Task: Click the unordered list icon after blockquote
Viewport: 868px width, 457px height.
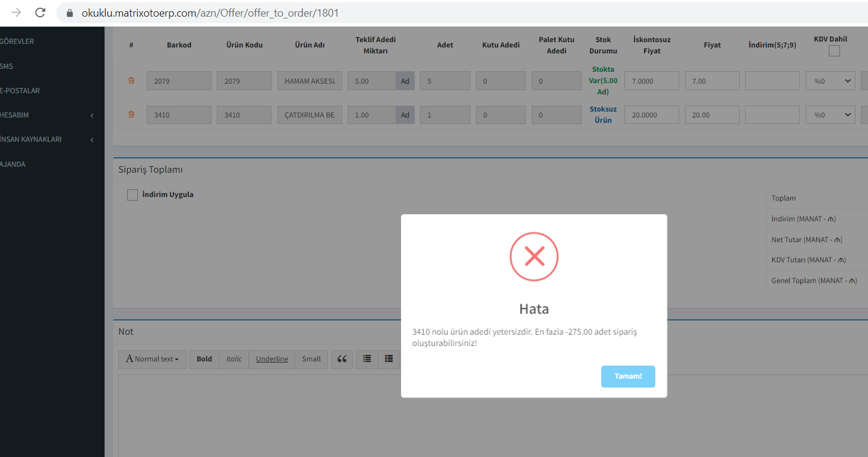Action: 367,359
